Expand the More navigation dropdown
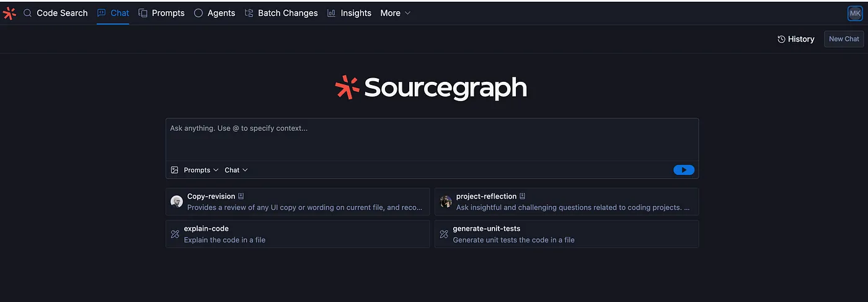Screen dimensions: 868x302 396,13
